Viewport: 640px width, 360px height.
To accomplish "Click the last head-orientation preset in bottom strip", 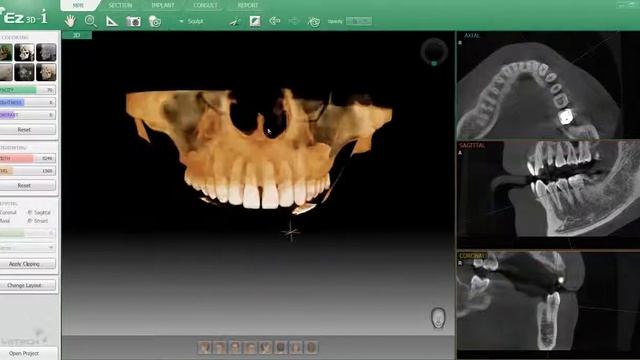I will pos(311,347).
